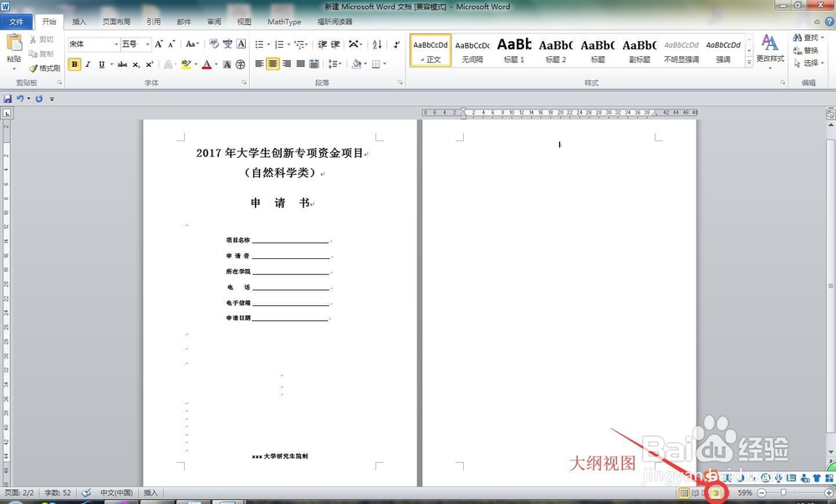Apply the yellow text highlight color
The height and width of the screenshot is (504, 836).
pos(186,64)
